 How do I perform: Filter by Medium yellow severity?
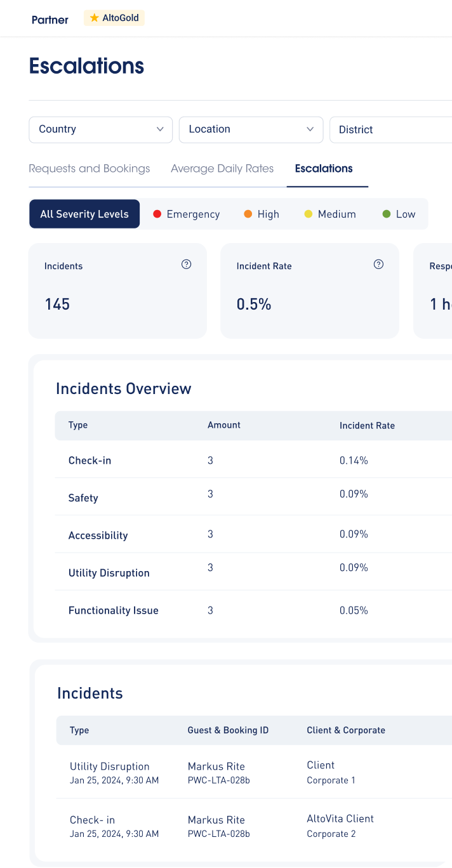click(330, 214)
